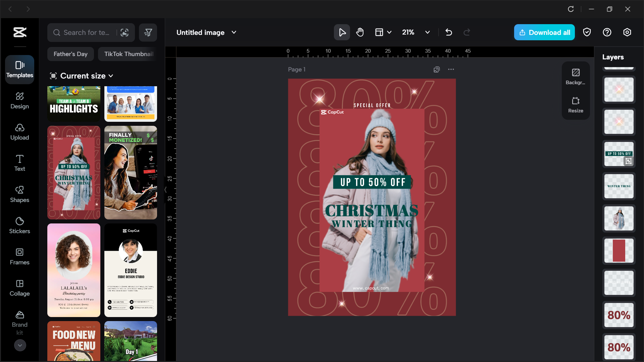Open the Shapes panel
644x362 pixels.
pyautogui.click(x=19, y=194)
